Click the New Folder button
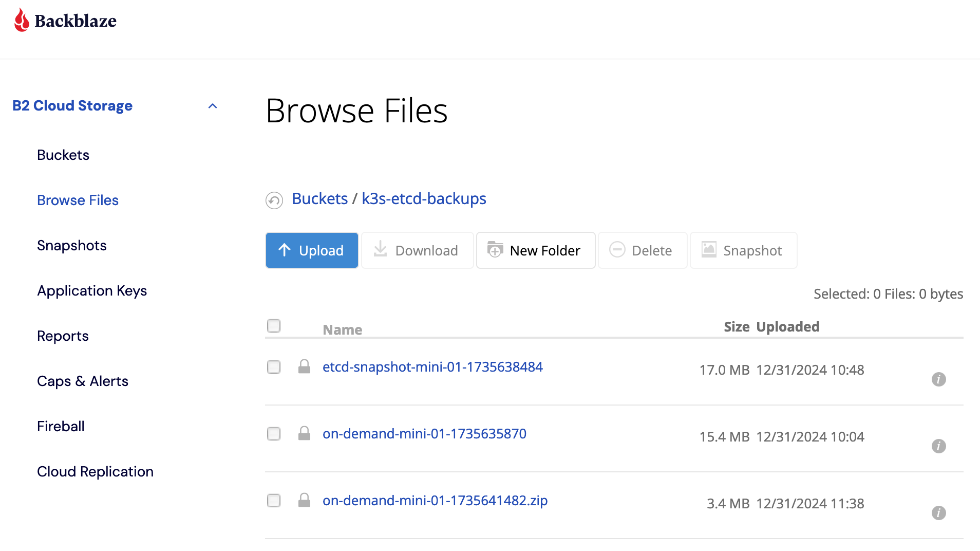The height and width of the screenshot is (551, 980). 536,250
